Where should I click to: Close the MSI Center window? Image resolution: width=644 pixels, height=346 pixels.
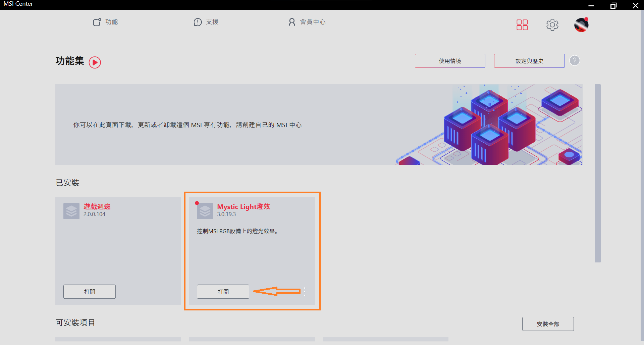click(635, 5)
